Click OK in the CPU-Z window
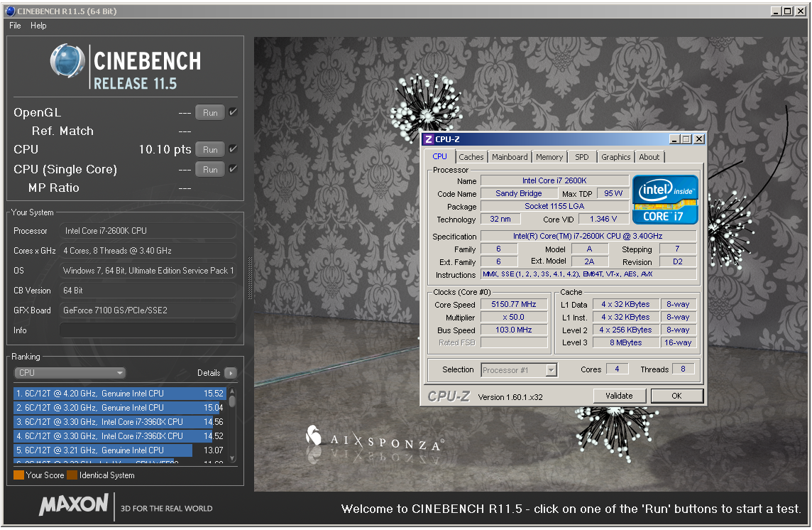 coord(677,396)
